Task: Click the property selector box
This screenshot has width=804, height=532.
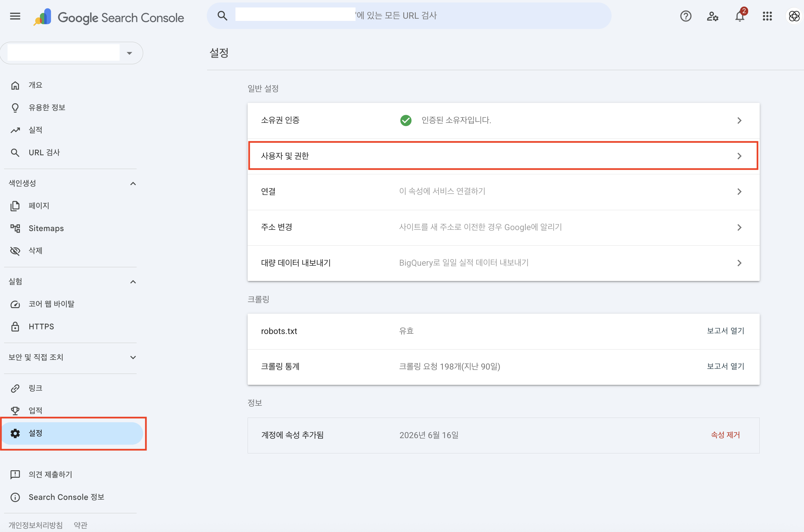Action: 71,53
